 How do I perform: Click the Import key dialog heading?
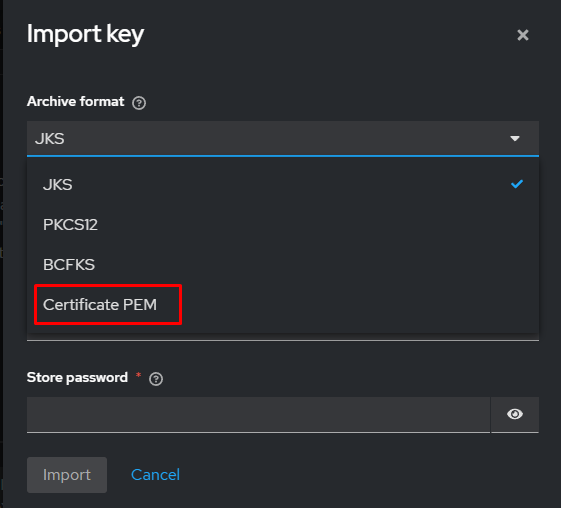pos(86,34)
